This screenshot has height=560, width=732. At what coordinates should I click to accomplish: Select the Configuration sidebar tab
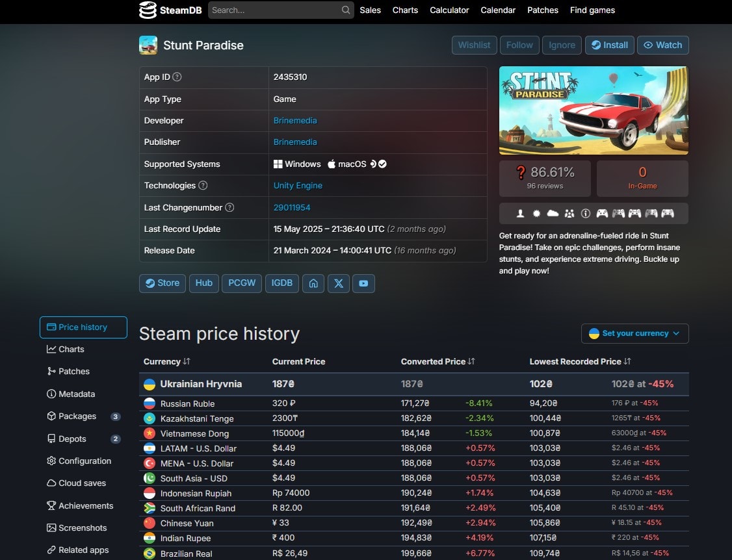click(x=83, y=461)
